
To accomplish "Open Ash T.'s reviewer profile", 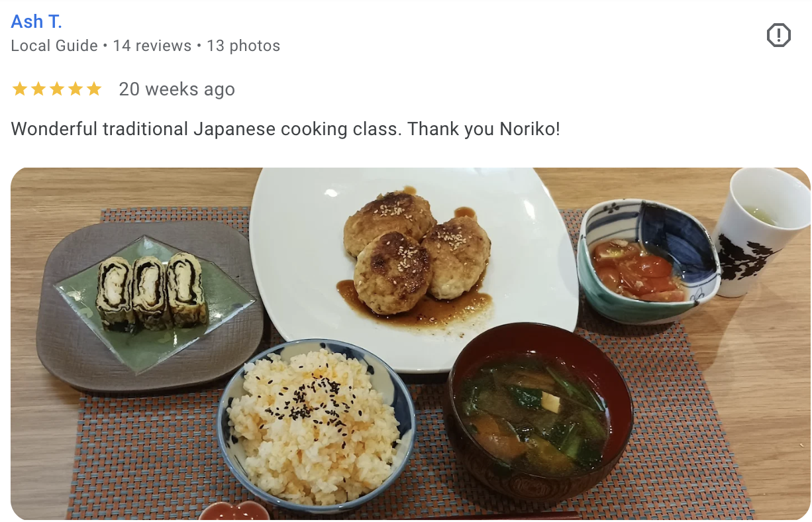I will pos(36,21).
